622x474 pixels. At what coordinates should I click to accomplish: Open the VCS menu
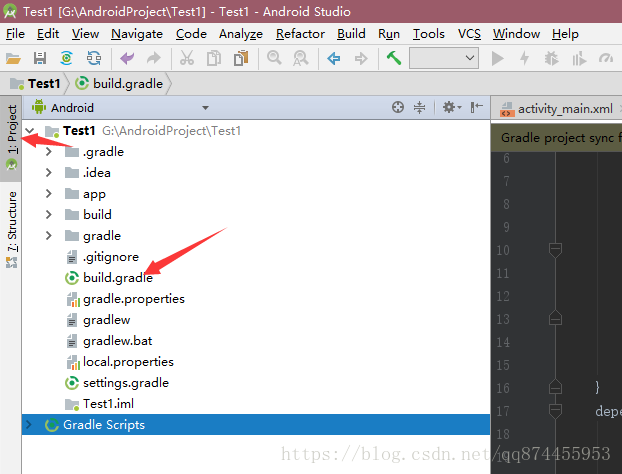(x=469, y=34)
